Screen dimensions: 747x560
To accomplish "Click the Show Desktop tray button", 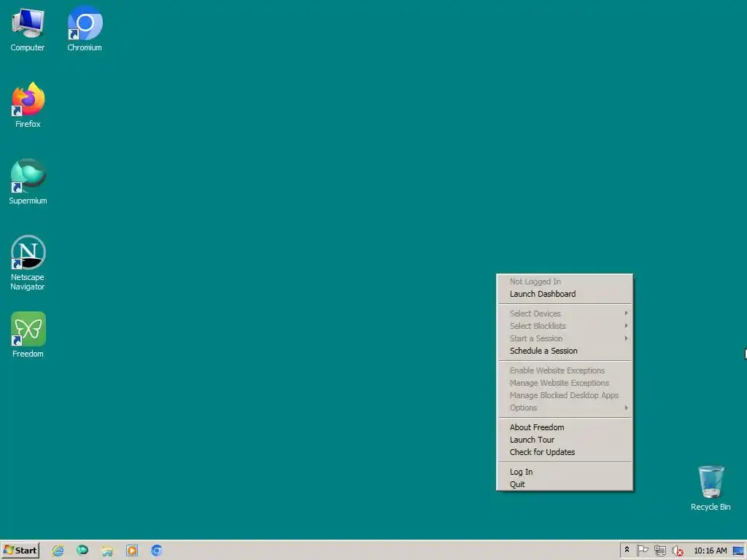I will (738, 551).
